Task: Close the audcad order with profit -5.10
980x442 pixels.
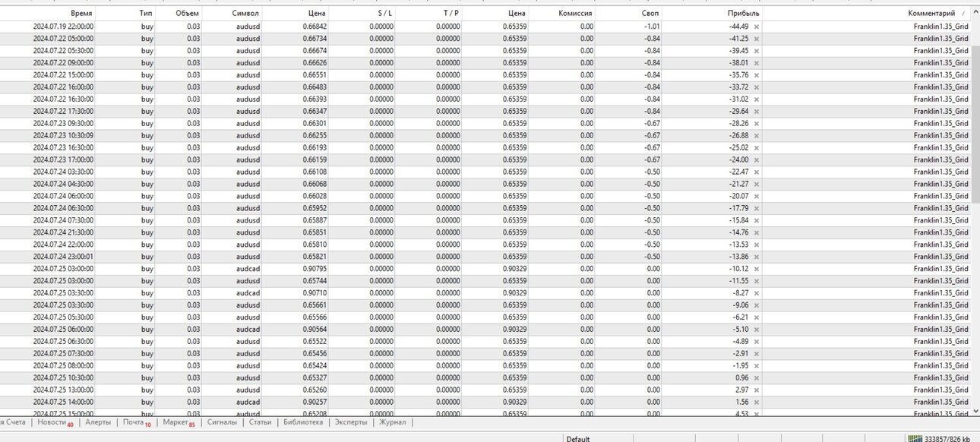Action: coord(756,330)
